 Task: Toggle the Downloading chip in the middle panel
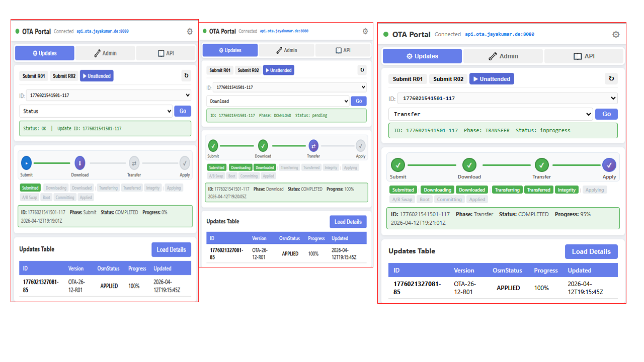pyautogui.click(x=240, y=167)
